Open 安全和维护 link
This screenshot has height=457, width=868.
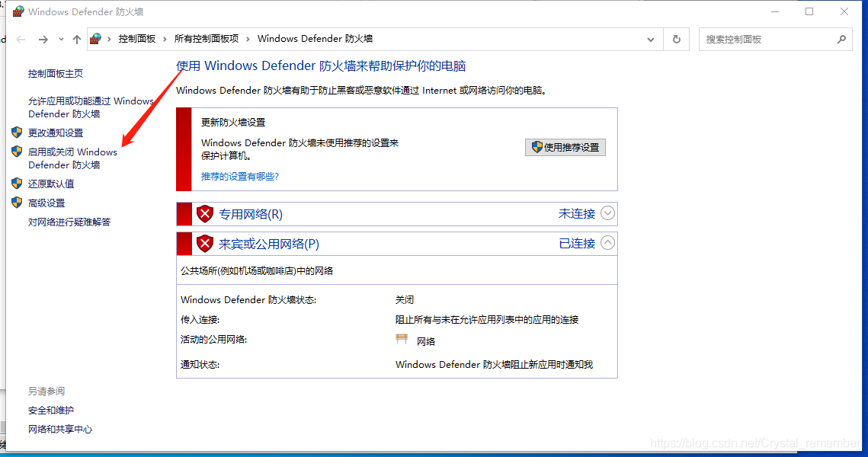pos(51,411)
